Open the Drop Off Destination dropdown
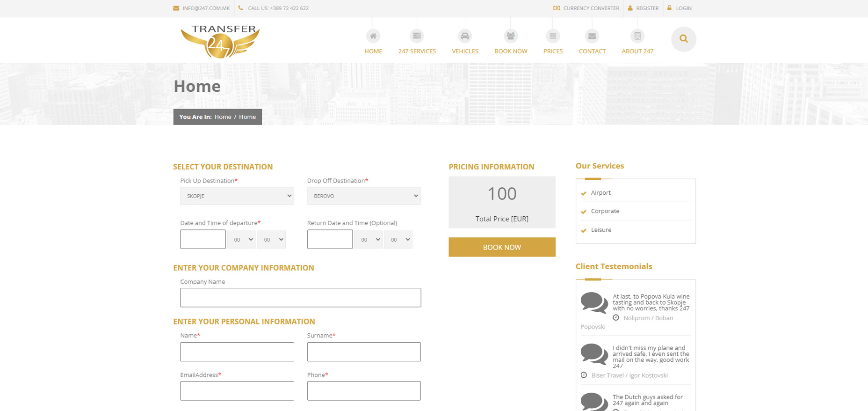The image size is (868, 411). pos(364,196)
